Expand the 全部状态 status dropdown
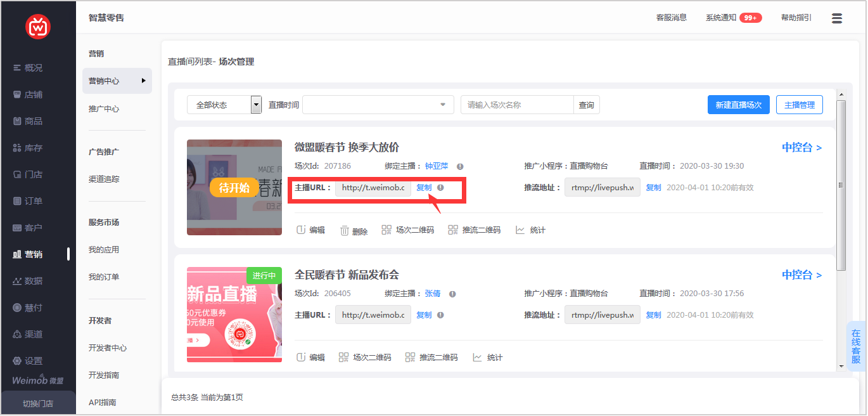 [x=256, y=105]
